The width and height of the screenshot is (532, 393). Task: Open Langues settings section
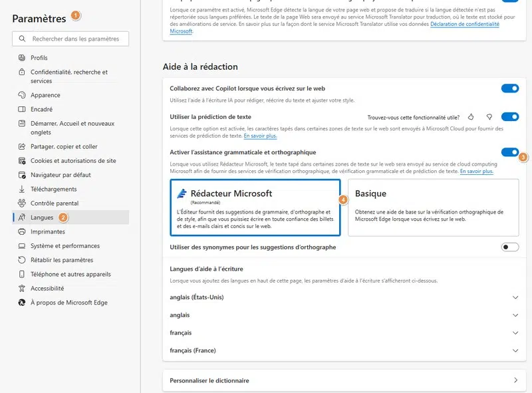coord(42,217)
